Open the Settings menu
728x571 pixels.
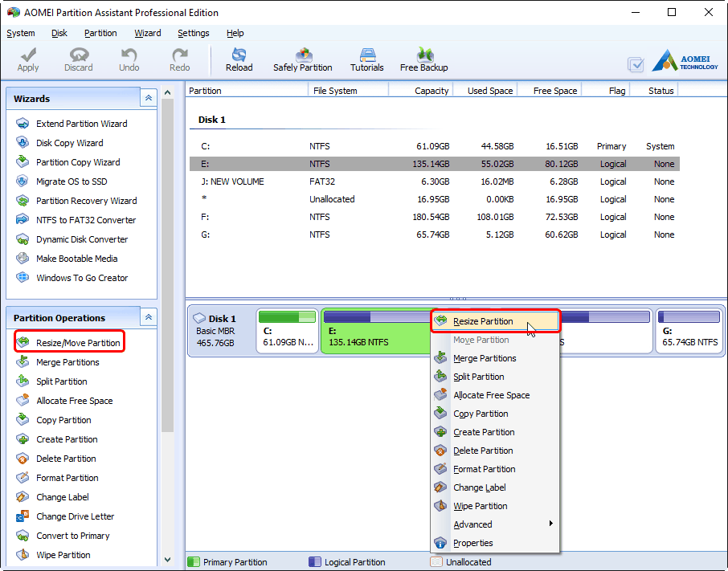194,33
